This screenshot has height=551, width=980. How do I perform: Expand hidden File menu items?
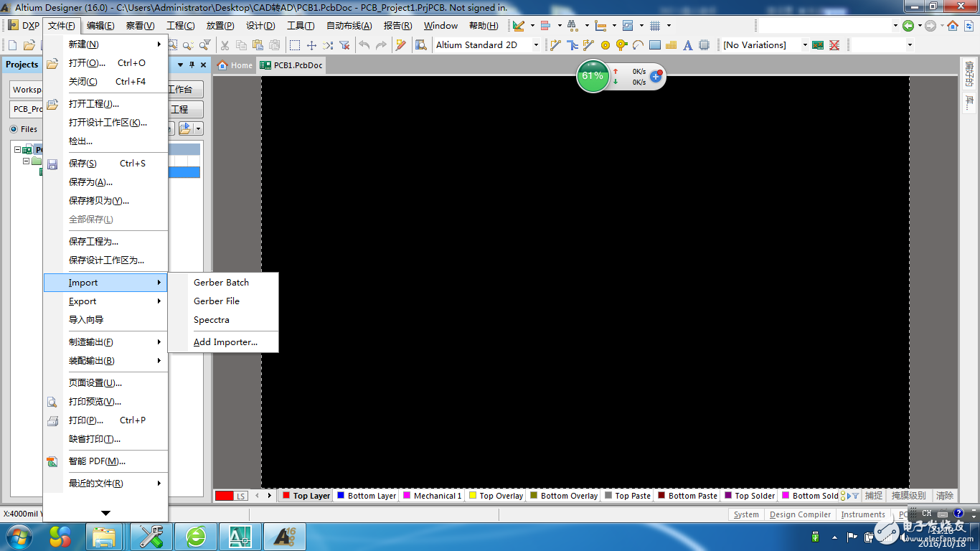pyautogui.click(x=105, y=513)
